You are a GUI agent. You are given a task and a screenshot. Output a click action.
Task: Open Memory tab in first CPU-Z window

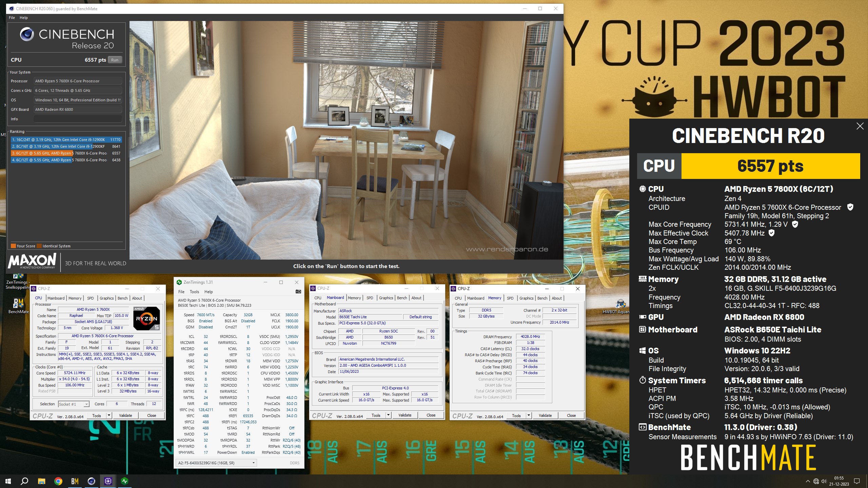[x=75, y=298]
